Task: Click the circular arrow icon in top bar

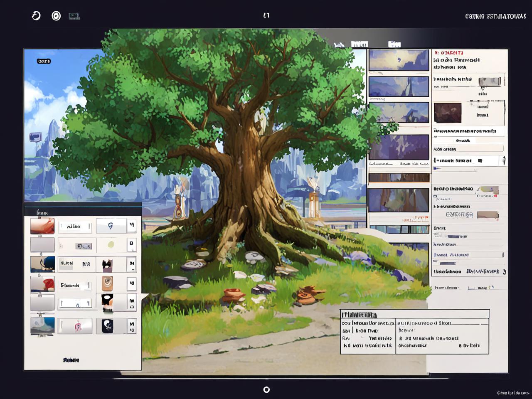Action: (36, 16)
